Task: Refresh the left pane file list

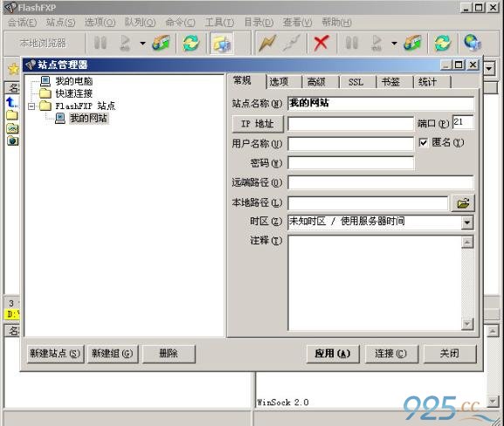Action: [x=191, y=43]
